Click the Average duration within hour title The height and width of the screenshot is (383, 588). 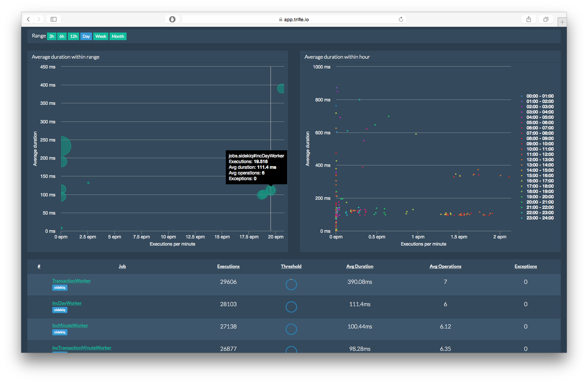[x=337, y=57]
